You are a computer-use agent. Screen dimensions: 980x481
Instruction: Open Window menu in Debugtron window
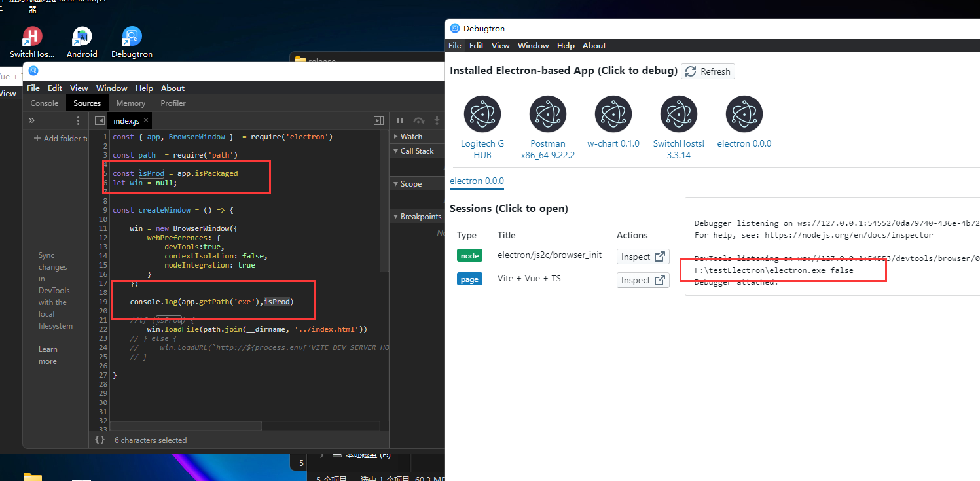click(x=534, y=45)
